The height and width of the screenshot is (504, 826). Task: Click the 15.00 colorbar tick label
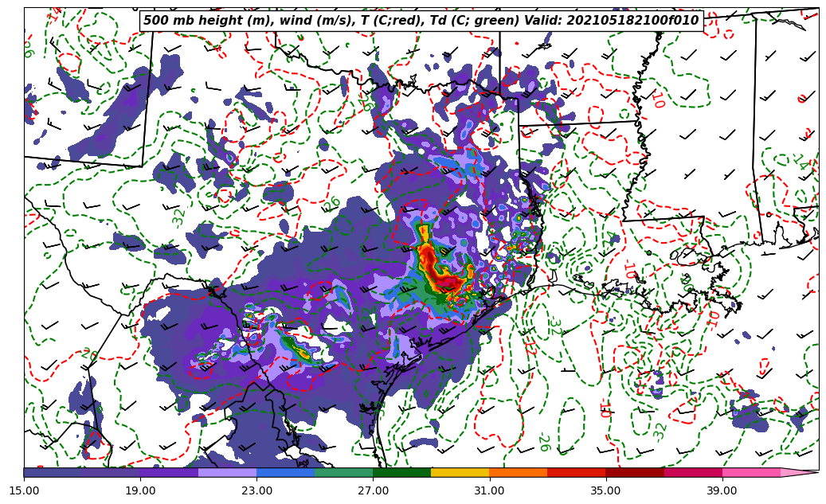point(24,490)
